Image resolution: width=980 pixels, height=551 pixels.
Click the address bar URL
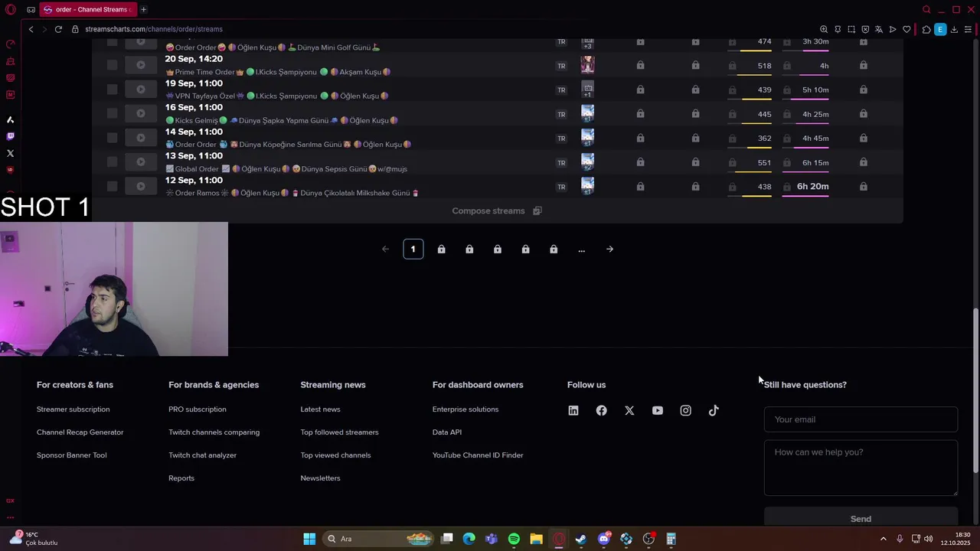point(154,29)
